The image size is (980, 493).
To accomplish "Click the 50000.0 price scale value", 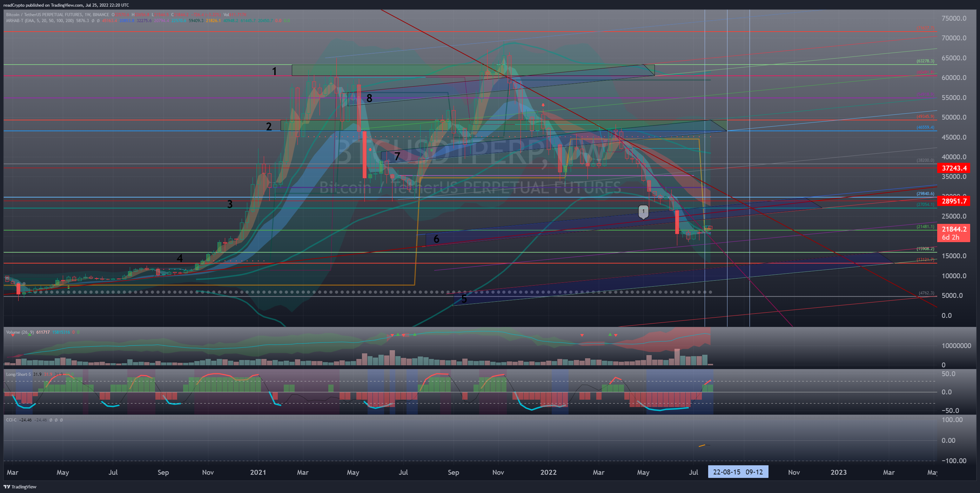I will pos(954,117).
